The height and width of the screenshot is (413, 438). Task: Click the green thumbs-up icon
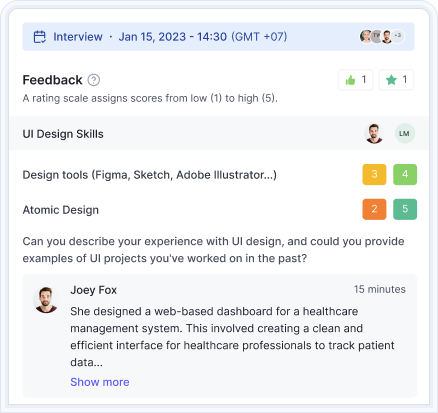[x=350, y=80]
